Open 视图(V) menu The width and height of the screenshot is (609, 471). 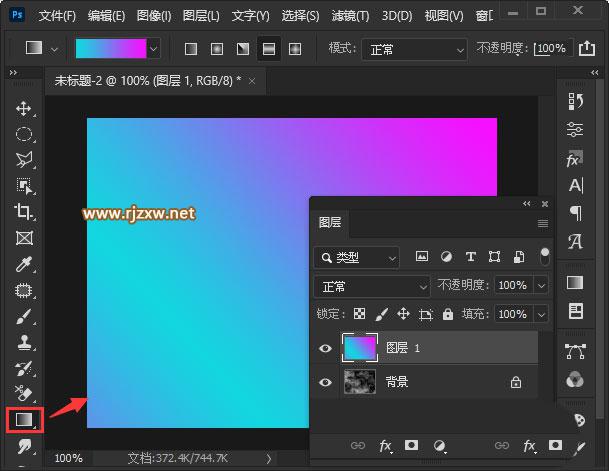click(444, 16)
